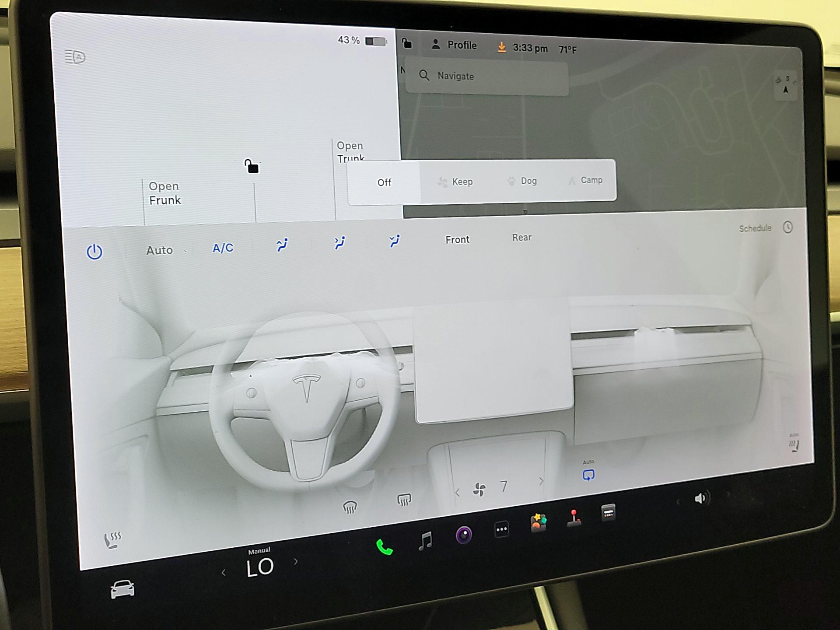This screenshot has height=630, width=840.
Task: Switch to the Front climate tab
Action: pyautogui.click(x=457, y=239)
